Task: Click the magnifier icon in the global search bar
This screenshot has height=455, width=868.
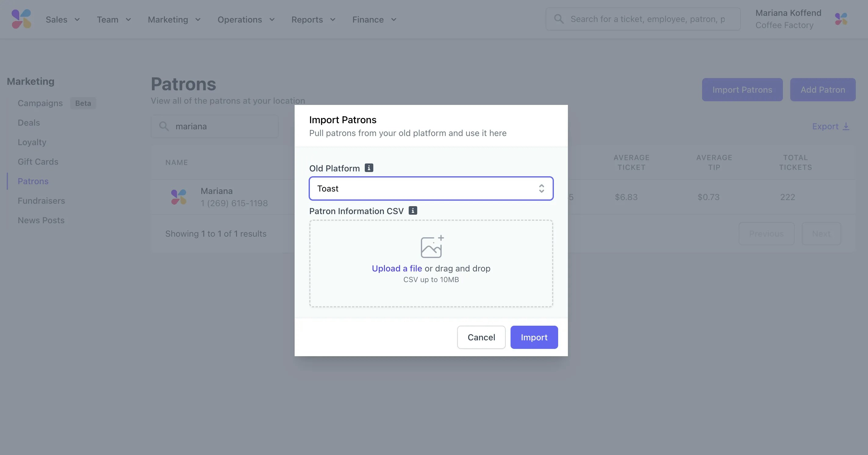Action: [559, 19]
